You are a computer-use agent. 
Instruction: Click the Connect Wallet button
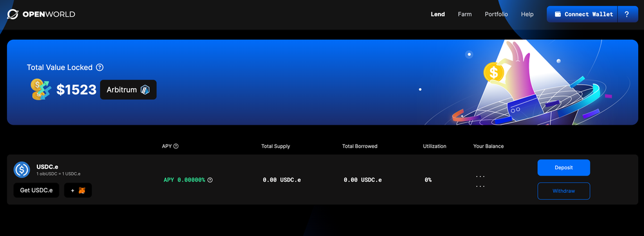pos(582,14)
